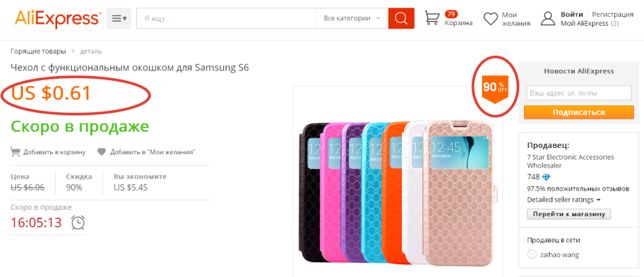Viewport: 644px width, 277px height.
Task: Open the hamburger categories menu
Action: pos(119,18)
